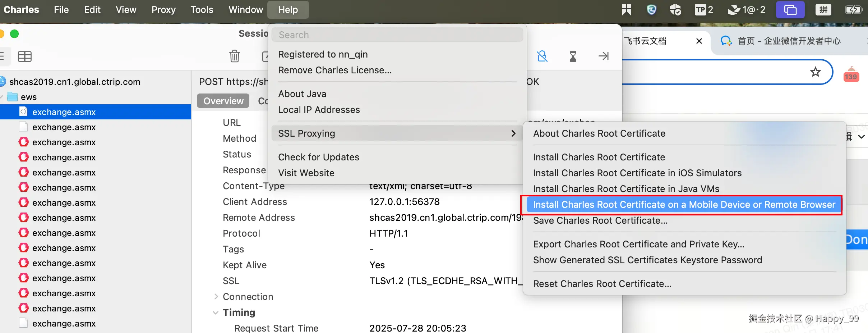Choose Visit Website
Viewport: 868px width, 333px height.
tap(397, 173)
